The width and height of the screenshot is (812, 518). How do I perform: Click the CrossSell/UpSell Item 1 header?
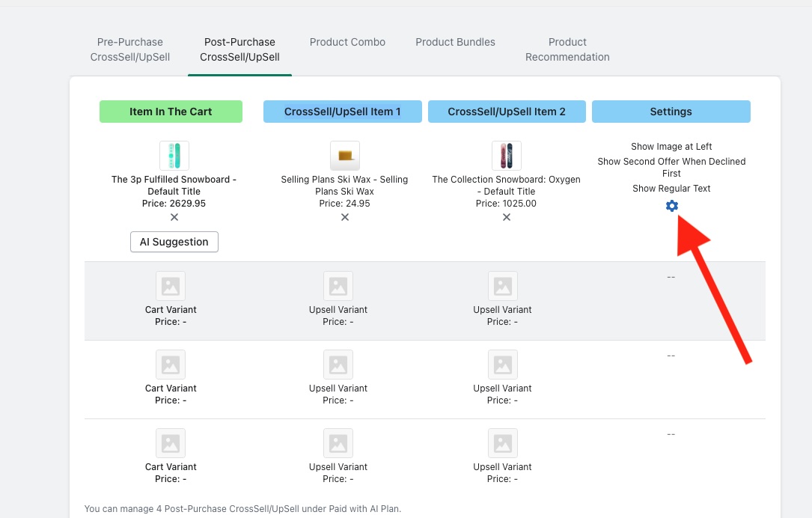coord(343,112)
